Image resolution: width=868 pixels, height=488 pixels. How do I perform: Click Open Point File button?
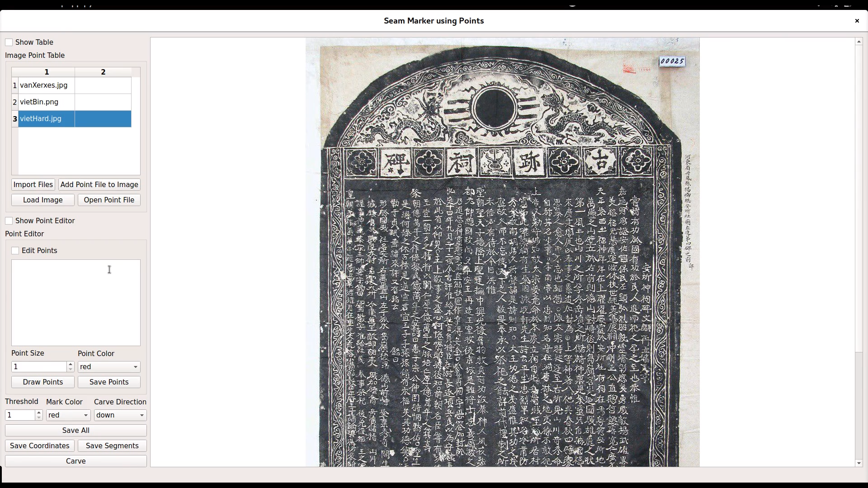point(109,200)
